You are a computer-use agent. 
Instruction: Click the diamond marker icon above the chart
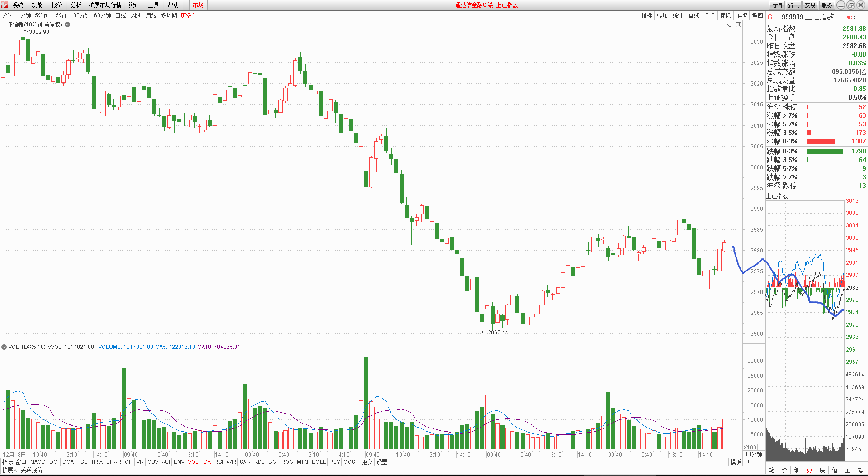pyautogui.click(x=730, y=25)
